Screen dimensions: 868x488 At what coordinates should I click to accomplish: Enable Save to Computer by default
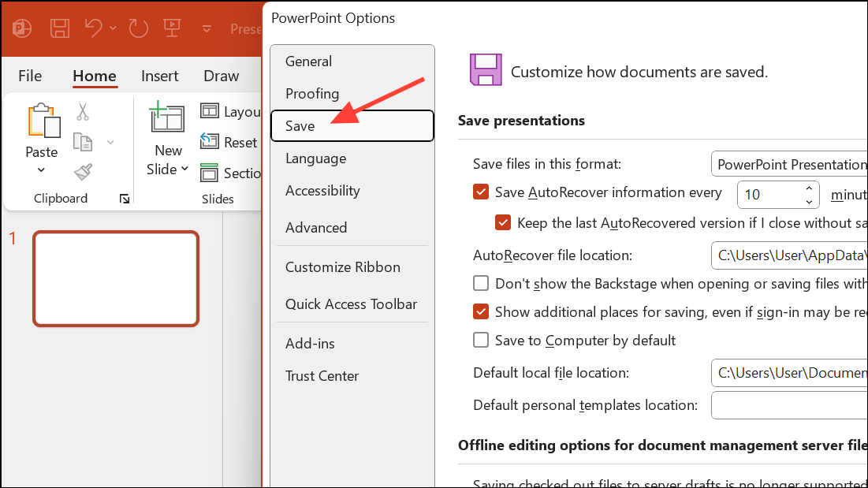pos(481,341)
